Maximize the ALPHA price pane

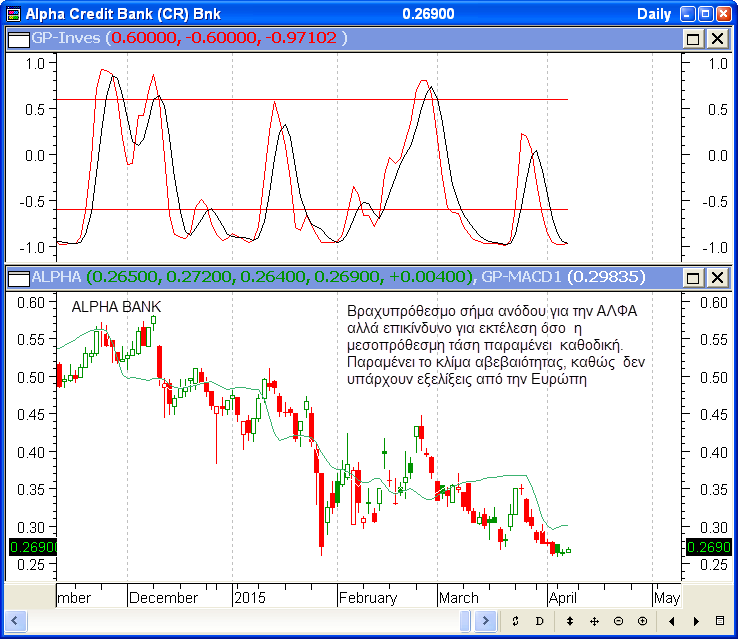(693, 278)
